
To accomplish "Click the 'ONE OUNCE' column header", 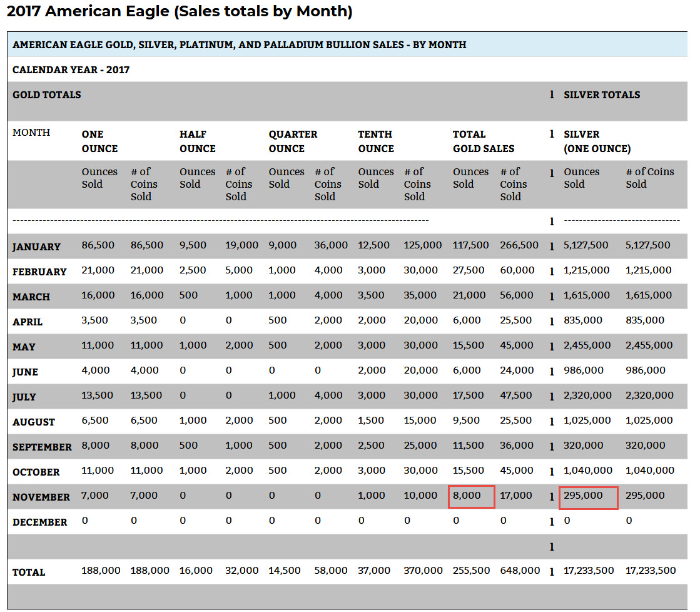I will [99, 141].
